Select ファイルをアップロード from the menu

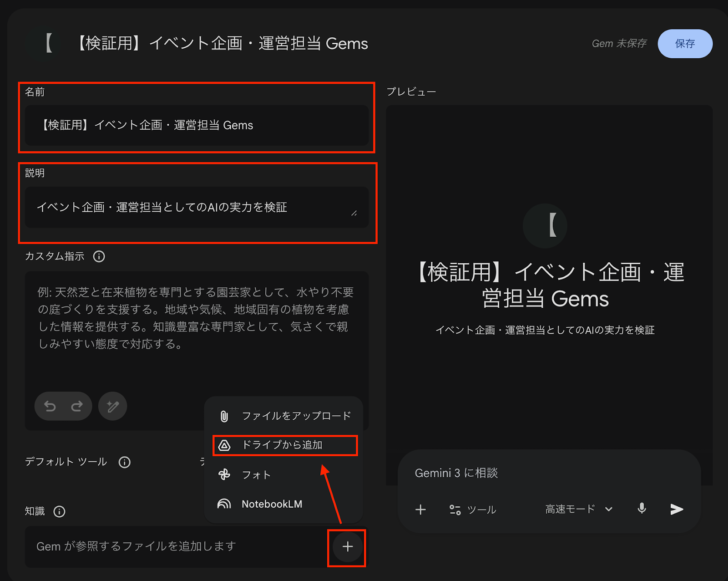tap(284, 416)
